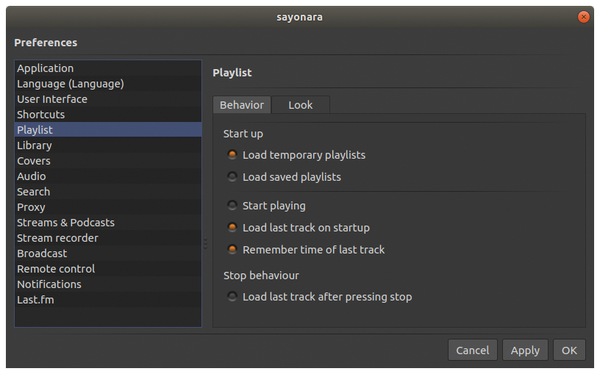The height and width of the screenshot is (374, 600).
Task: Open the Last.fm preferences section
Action: pos(108,300)
